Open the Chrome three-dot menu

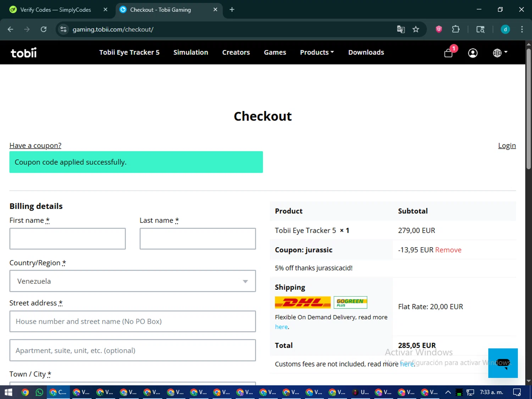(522, 29)
